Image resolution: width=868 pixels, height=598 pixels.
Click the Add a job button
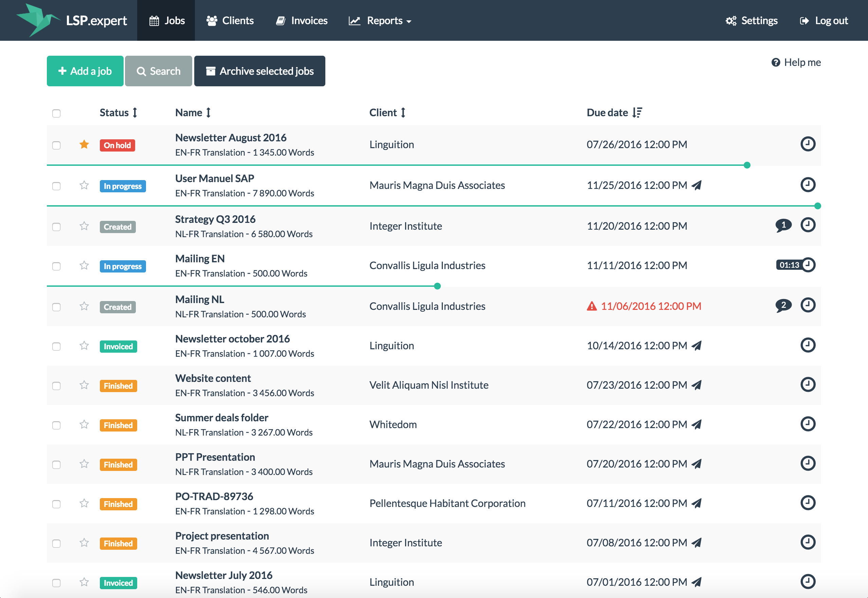85,71
